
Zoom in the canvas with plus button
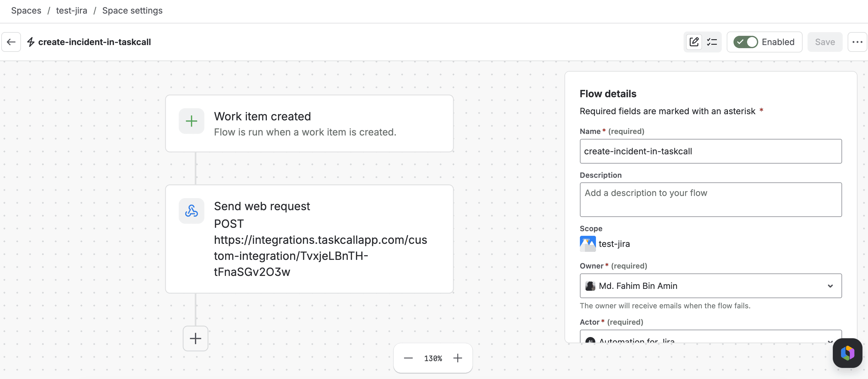coord(457,358)
